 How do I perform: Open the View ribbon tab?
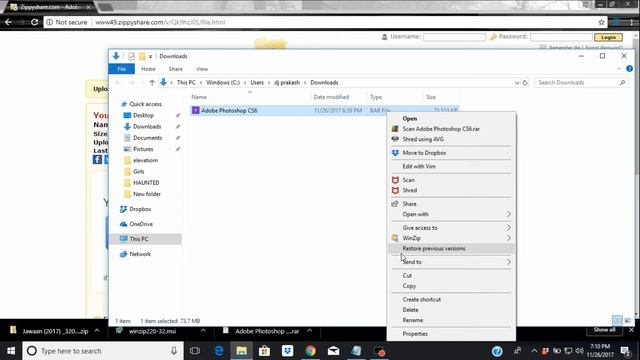(x=202, y=69)
